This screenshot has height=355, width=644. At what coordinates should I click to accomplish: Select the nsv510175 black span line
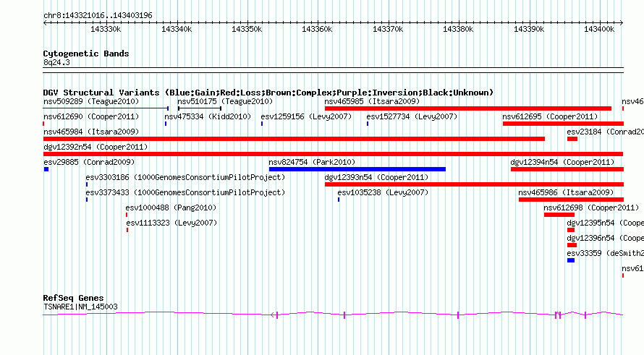(x=200, y=108)
